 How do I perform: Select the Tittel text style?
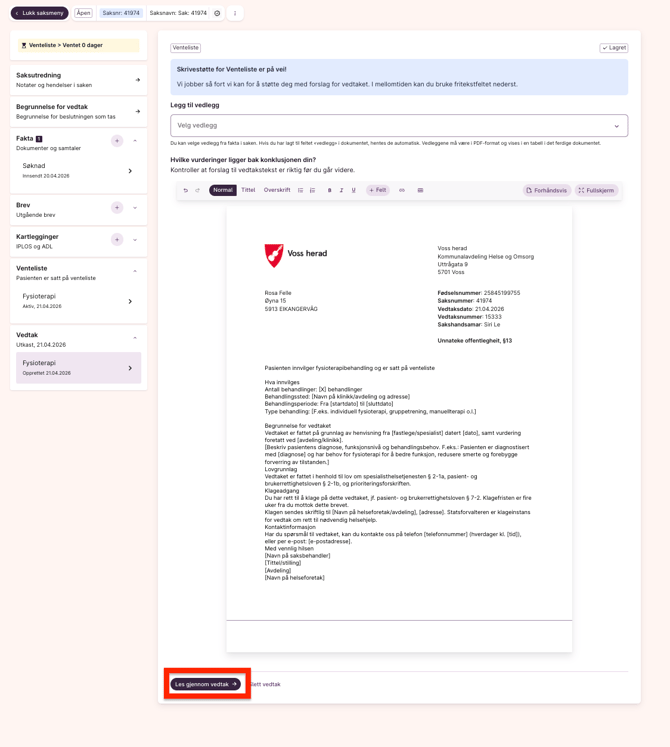pyautogui.click(x=248, y=190)
